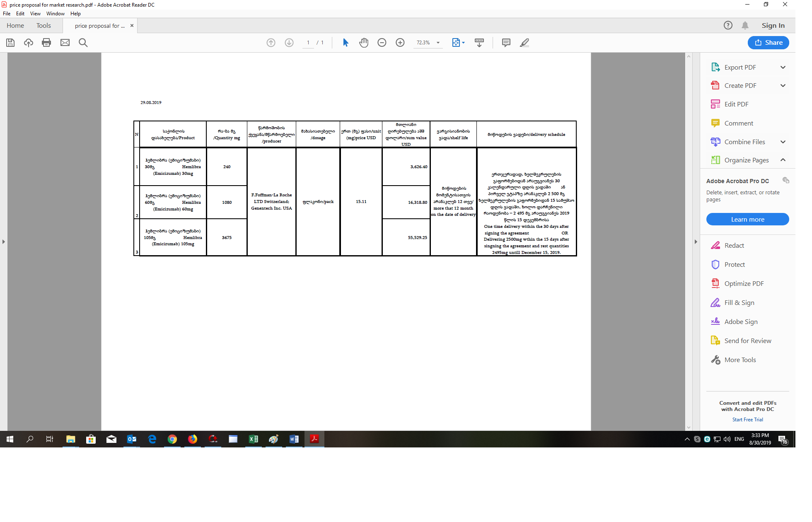Open the Find text magnifier tool
This screenshot has height=522, width=812.
(x=83, y=43)
